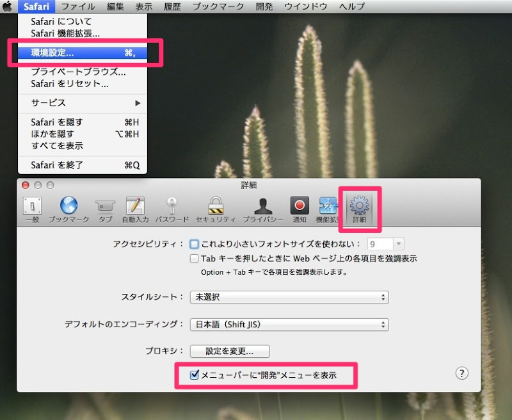This screenshot has height=420, width=512.
Task: Choose すべてを表示 menu entry
Action: (83, 146)
